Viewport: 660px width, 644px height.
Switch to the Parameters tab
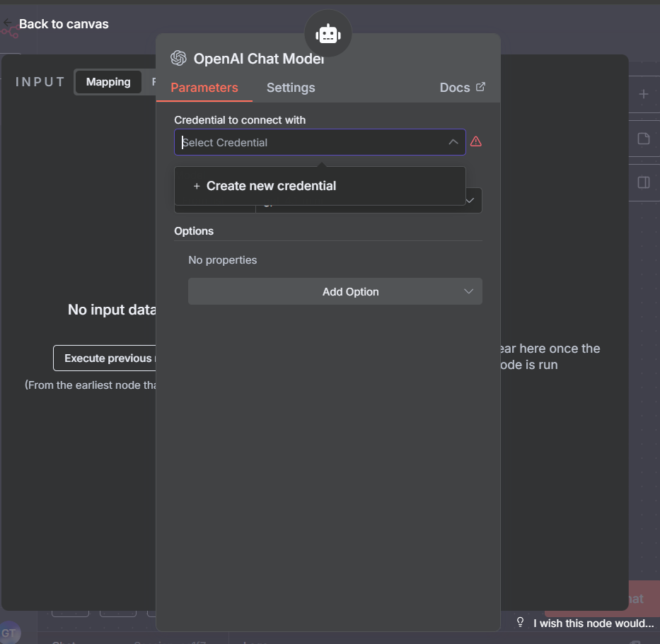pyautogui.click(x=204, y=88)
